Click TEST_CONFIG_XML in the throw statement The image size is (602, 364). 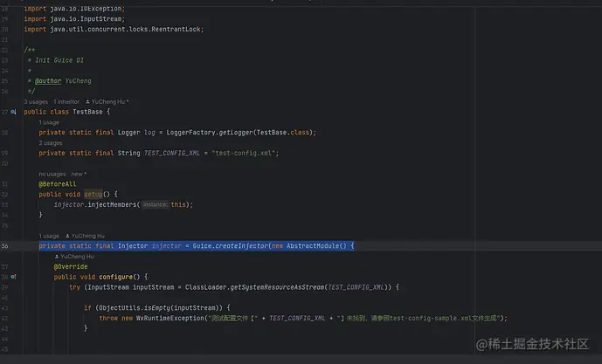tap(297, 319)
